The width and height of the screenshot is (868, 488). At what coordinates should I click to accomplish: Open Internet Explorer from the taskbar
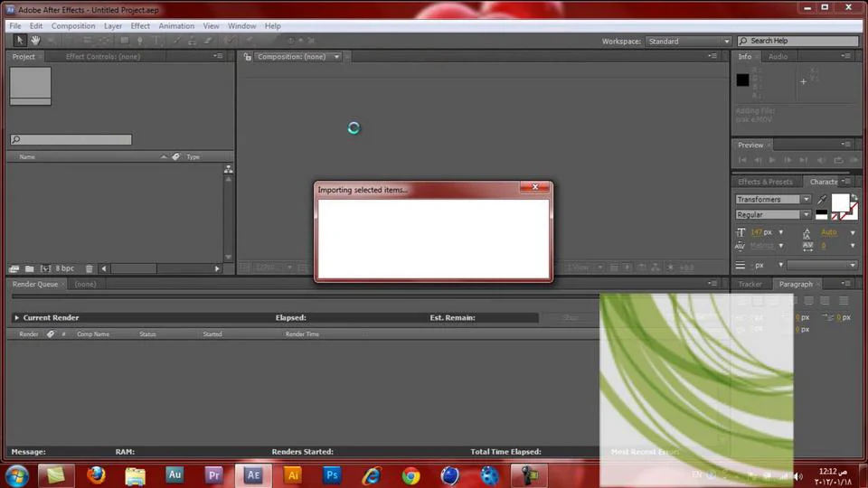point(371,474)
